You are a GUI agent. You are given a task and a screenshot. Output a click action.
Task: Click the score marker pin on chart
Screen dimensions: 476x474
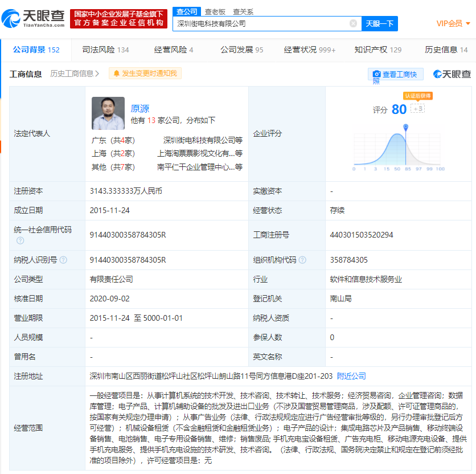point(405,127)
